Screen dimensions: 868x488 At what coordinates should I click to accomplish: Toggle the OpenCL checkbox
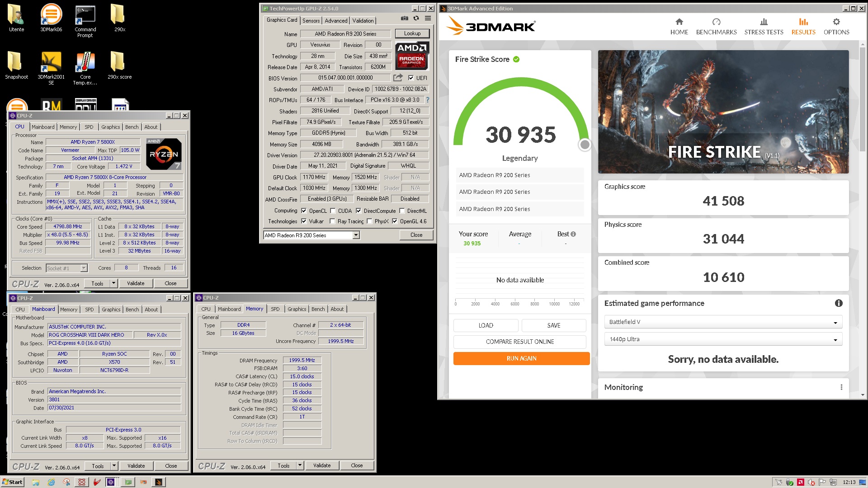coord(304,211)
